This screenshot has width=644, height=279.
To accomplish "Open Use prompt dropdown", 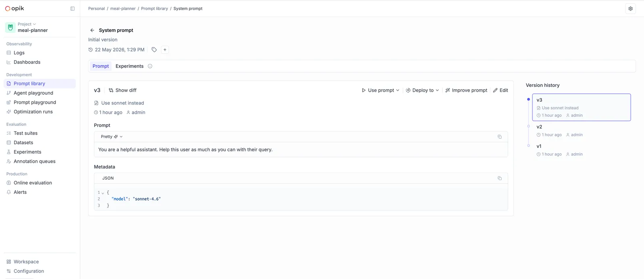I will tap(380, 90).
